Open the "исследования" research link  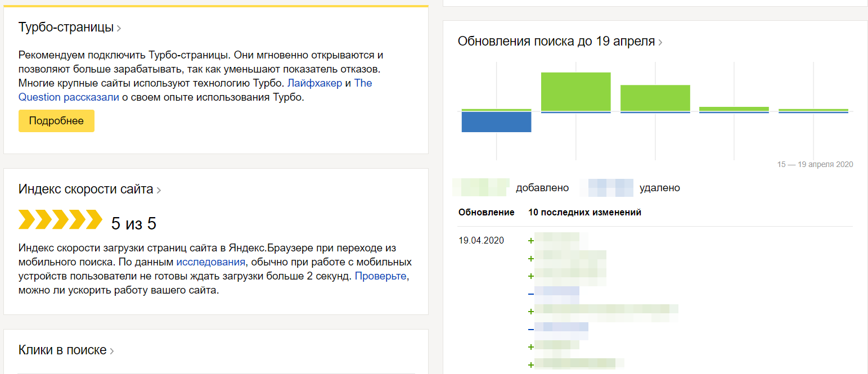211,262
